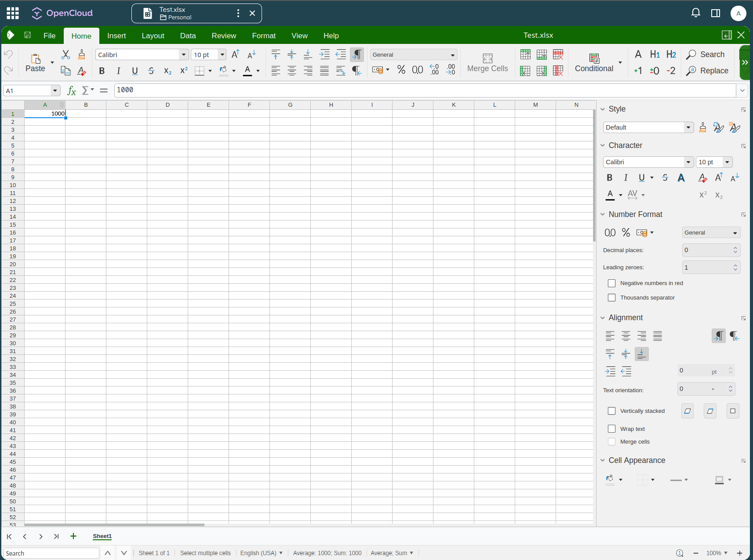
Task: Center cell content vertically in toolbar
Action: (292, 54)
